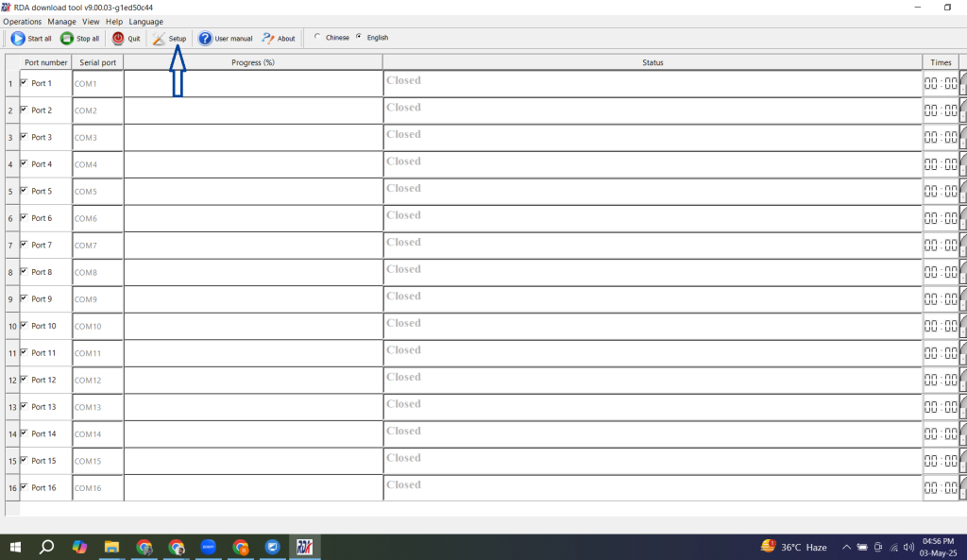
Task: Click the Serial port column header
Action: [x=97, y=62]
